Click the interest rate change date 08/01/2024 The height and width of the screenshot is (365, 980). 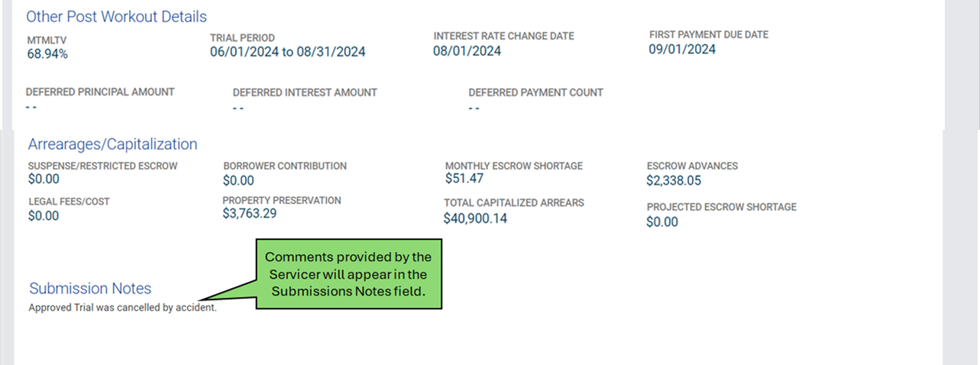tap(467, 51)
